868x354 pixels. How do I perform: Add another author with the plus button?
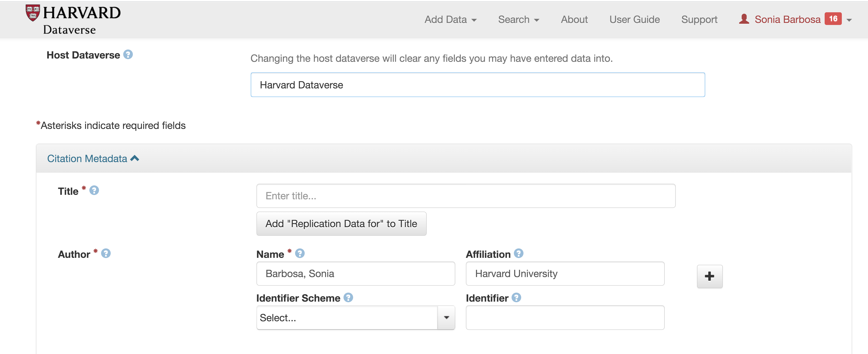pyautogui.click(x=710, y=276)
